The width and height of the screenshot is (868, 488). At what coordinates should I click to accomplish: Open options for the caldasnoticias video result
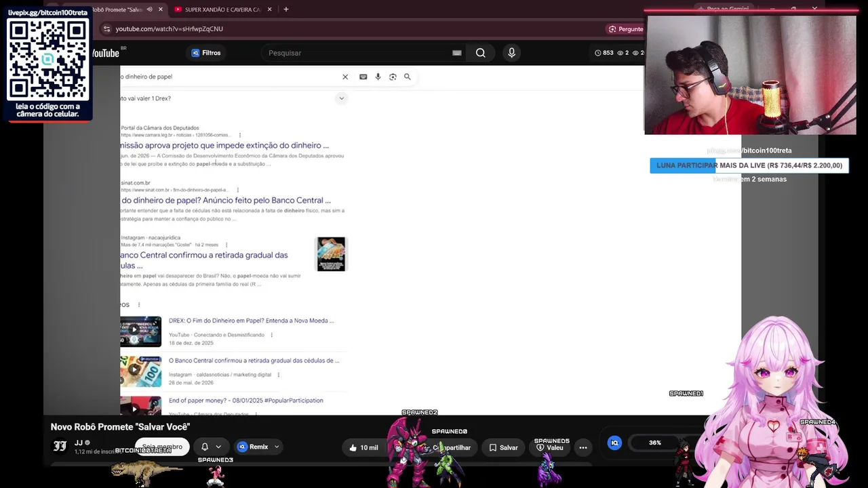(x=278, y=375)
